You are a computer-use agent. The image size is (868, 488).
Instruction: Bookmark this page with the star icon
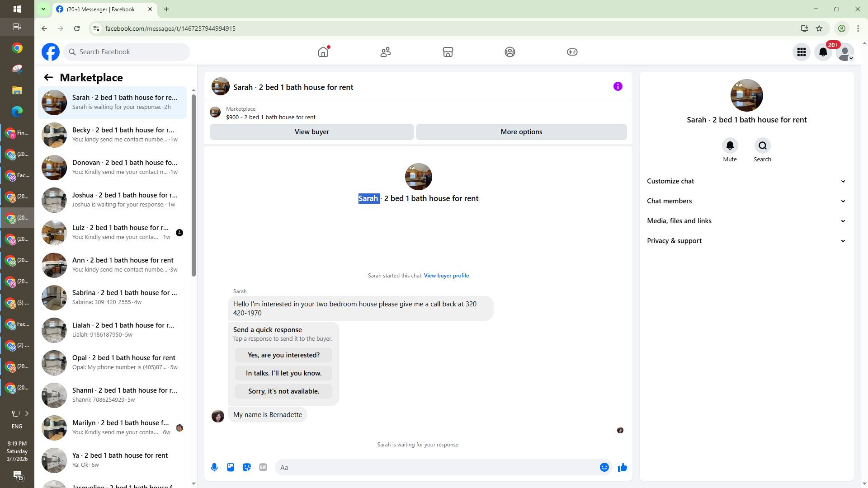click(x=819, y=28)
